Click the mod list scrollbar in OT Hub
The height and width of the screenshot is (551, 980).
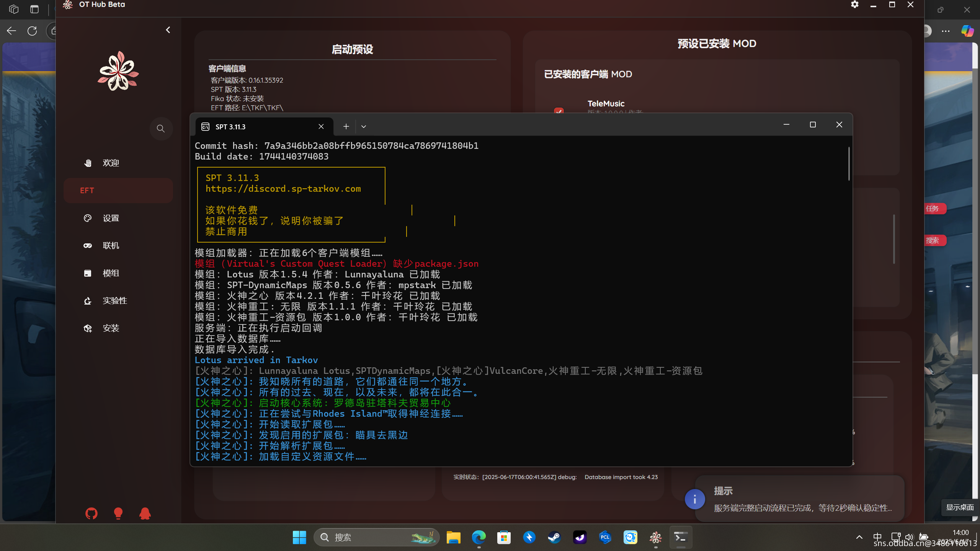[x=894, y=239]
